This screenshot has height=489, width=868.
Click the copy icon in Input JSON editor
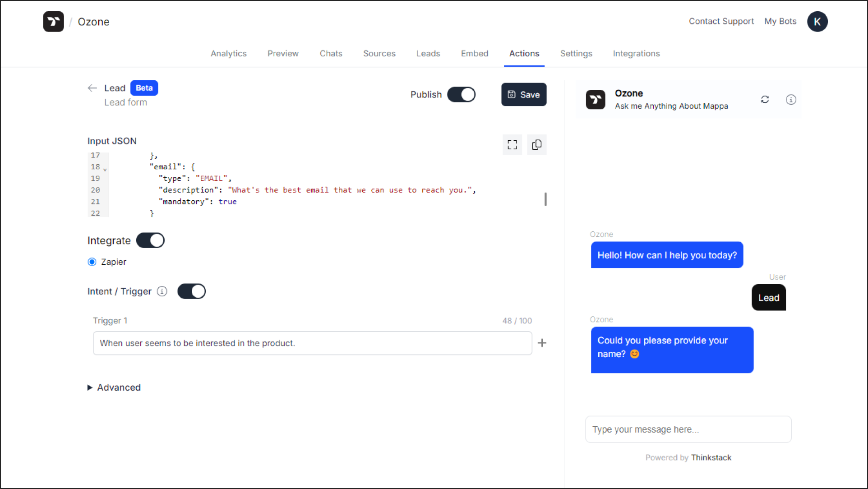tap(536, 145)
